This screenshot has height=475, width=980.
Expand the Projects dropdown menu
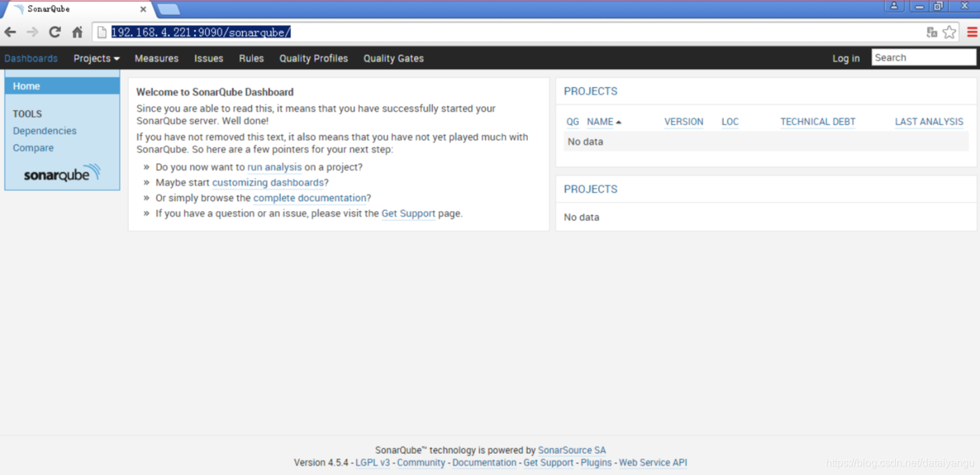pyautogui.click(x=96, y=58)
